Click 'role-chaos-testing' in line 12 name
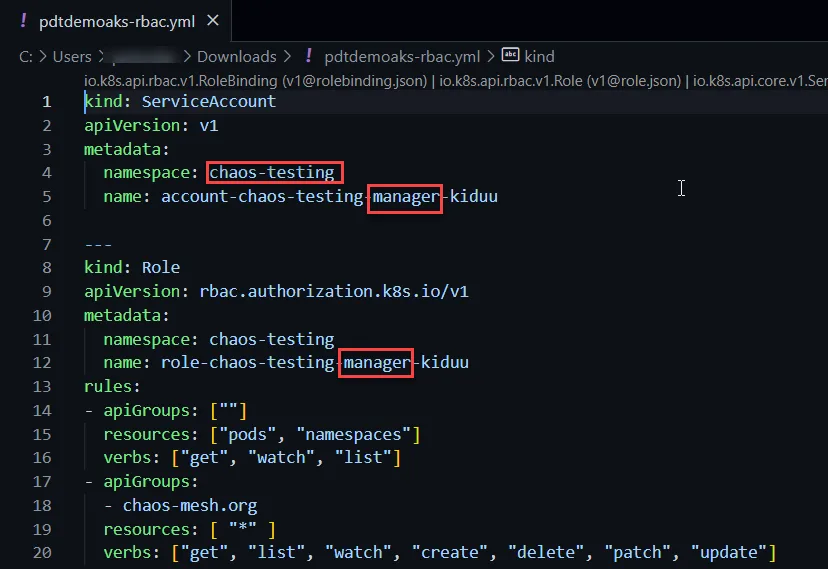828x569 pixels. point(248,363)
